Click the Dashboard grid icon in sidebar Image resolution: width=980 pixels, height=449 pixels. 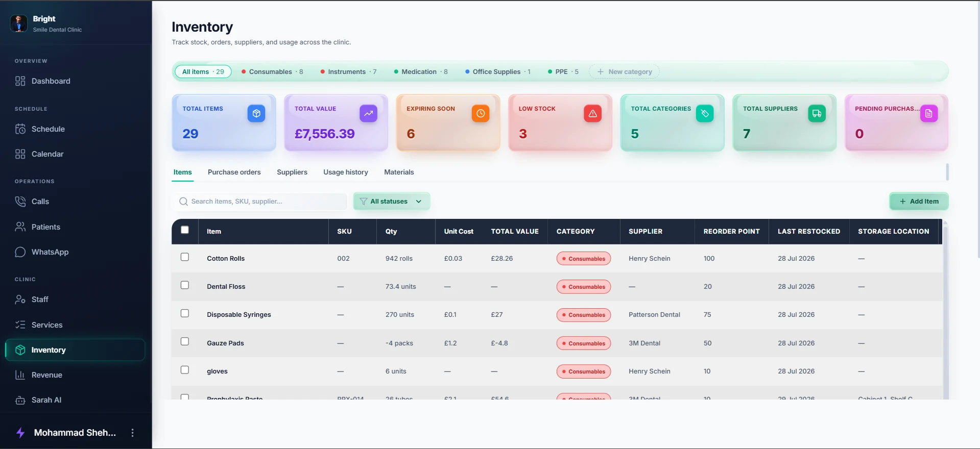click(20, 81)
